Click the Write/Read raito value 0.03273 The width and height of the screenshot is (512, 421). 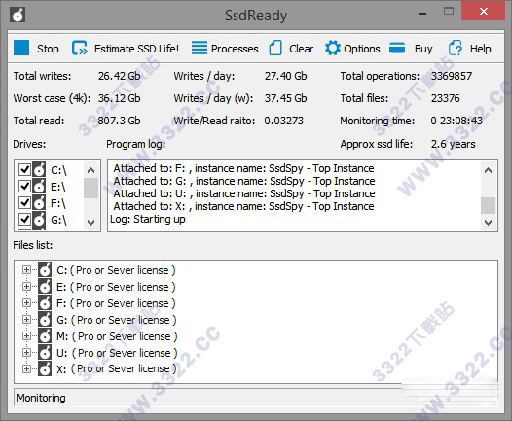pos(284,120)
